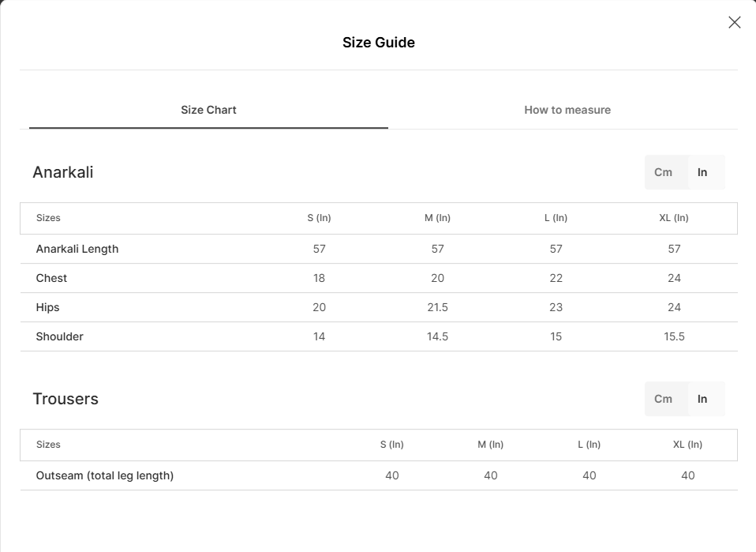
Task: Switch Trousers measurements to Cm
Action: 663,399
